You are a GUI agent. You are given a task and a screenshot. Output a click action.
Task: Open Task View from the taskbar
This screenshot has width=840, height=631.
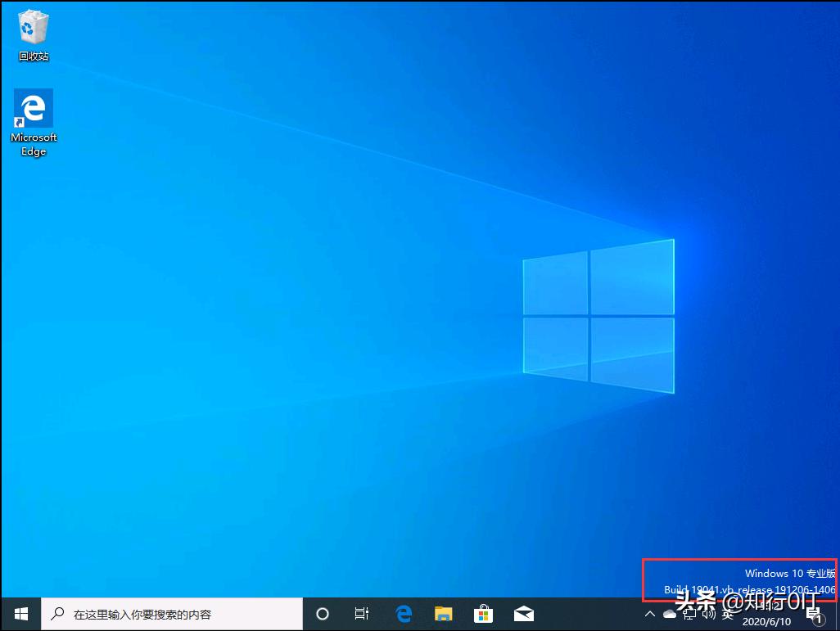click(362, 614)
